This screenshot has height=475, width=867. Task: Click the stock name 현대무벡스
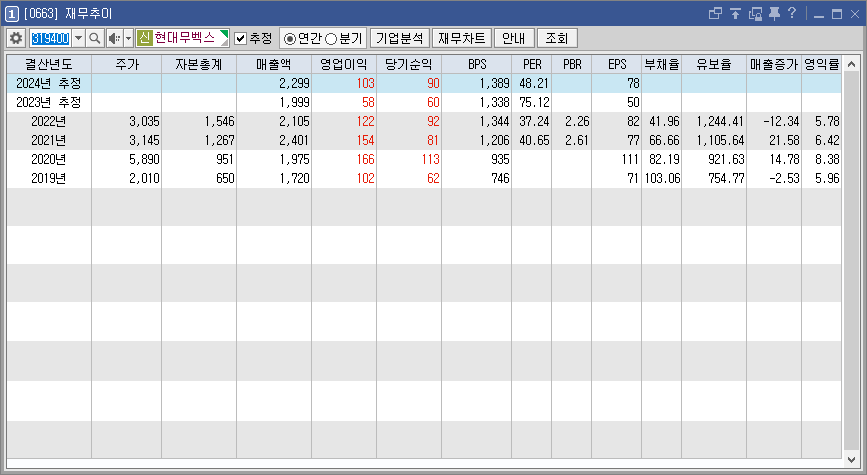click(x=185, y=38)
